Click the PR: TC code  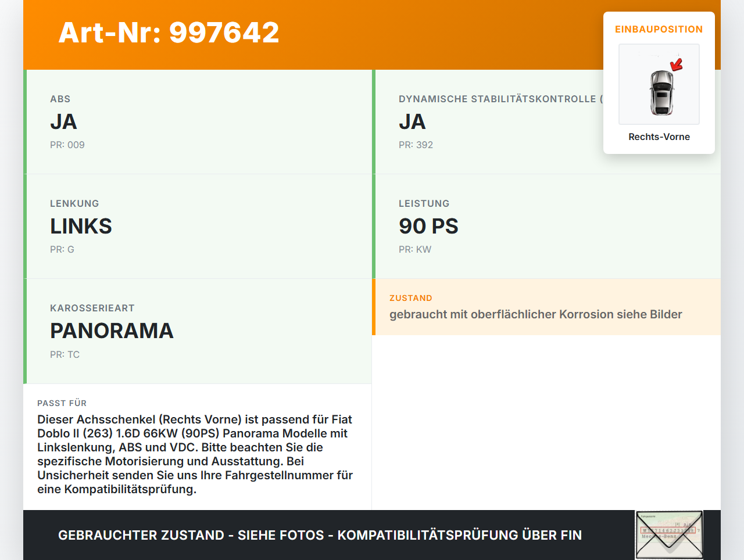click(x=65, y=354)
